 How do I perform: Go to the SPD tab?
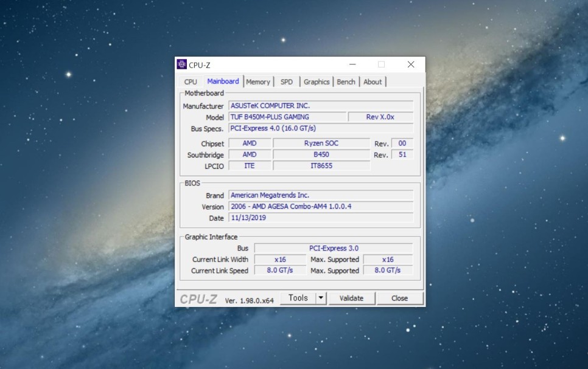[x=287, y=81]
